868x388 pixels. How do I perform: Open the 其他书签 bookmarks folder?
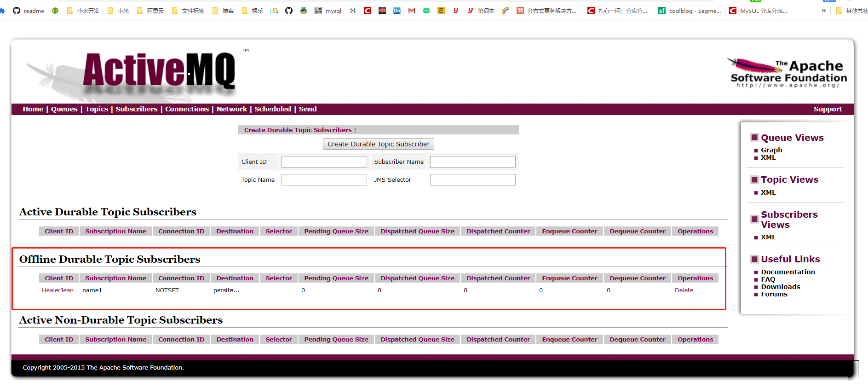pyautogui.click(x=851, y=11)
